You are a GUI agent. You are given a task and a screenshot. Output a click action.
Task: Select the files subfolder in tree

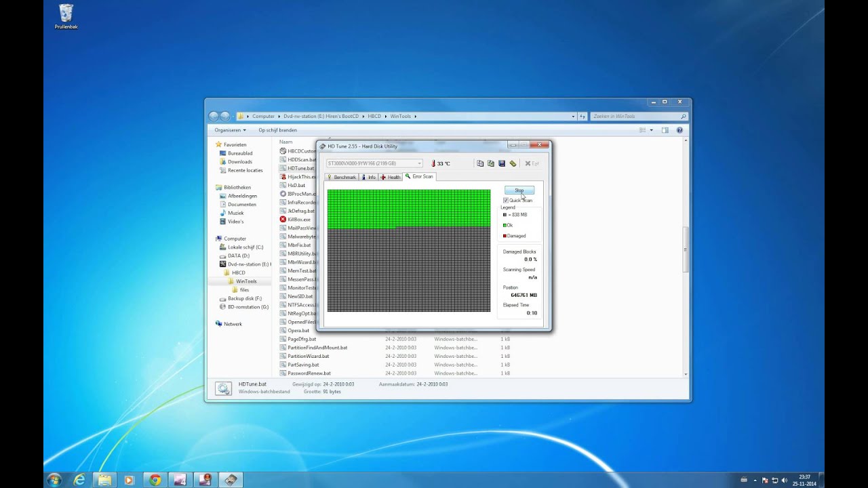[240, 289]
